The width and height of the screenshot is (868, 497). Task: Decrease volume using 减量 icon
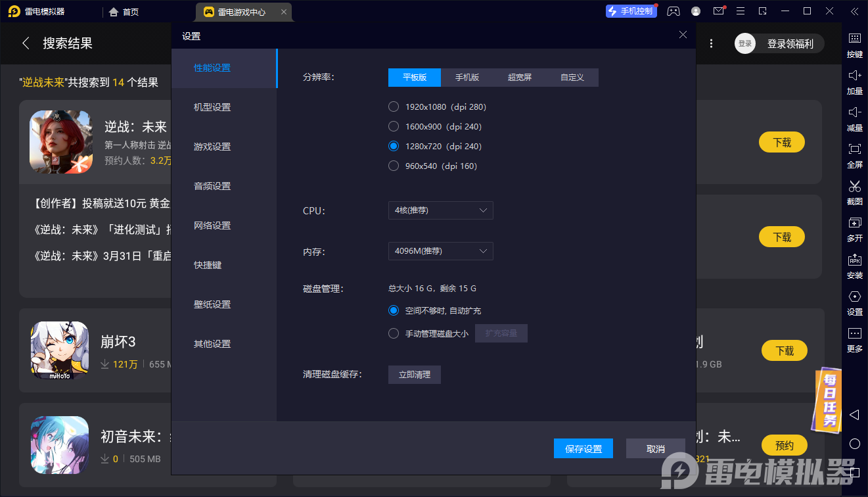(x=854, y=120)
